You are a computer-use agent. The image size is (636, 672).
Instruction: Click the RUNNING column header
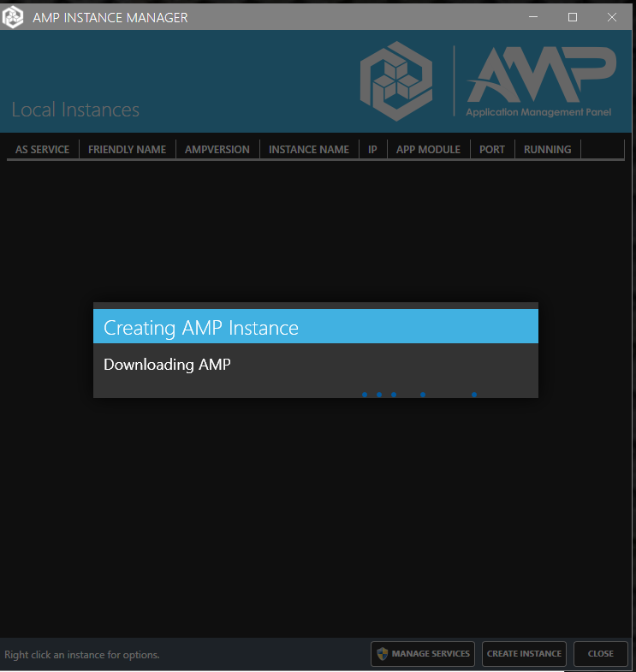point(548,150)
